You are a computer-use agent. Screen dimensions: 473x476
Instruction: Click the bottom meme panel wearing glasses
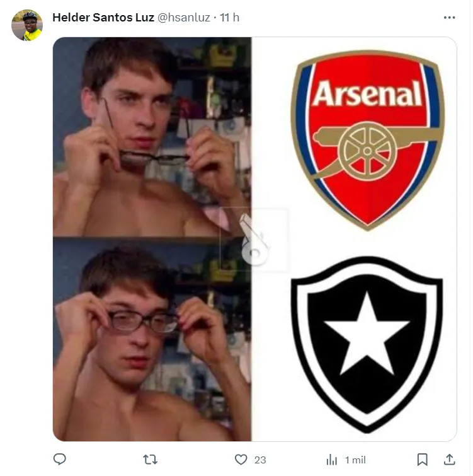pyautogui.click(x=152, y=339)
